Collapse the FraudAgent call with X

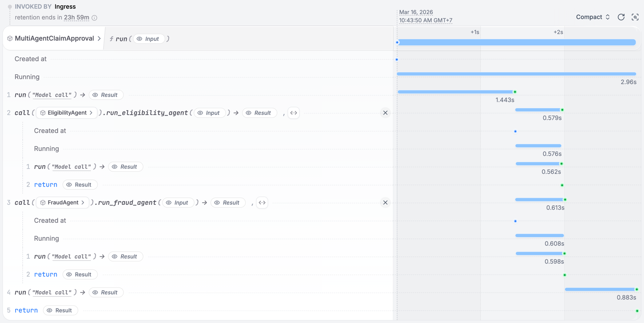coord(385,203)
